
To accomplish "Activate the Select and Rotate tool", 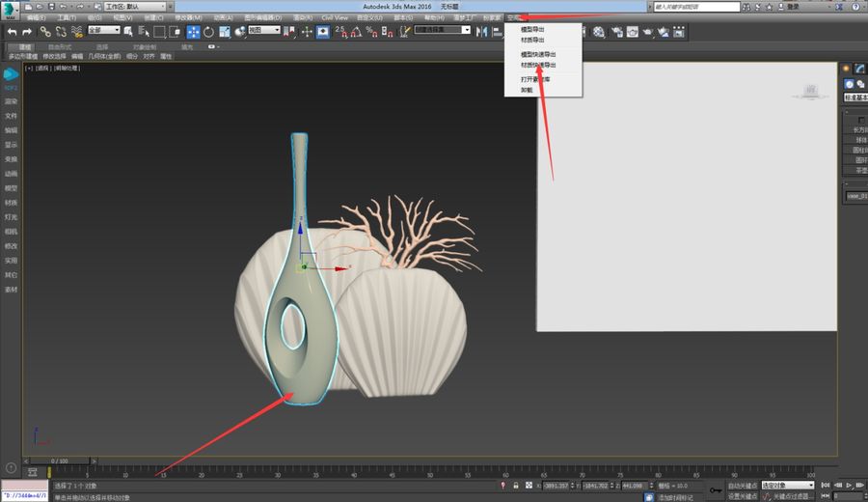I will [x=208, y=32].
